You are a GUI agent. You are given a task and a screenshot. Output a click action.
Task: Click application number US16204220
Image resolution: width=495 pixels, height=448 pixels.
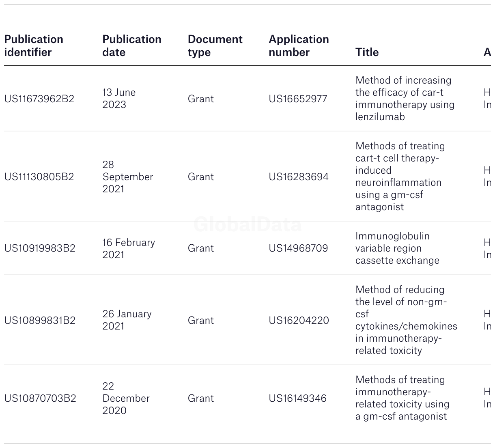point(299,321)
